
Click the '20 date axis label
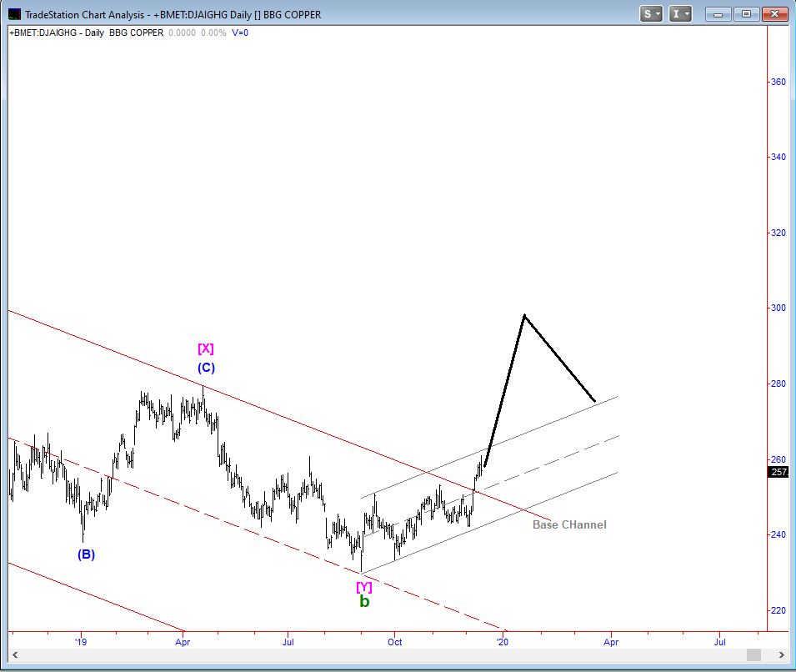click(x=503, y=642)
